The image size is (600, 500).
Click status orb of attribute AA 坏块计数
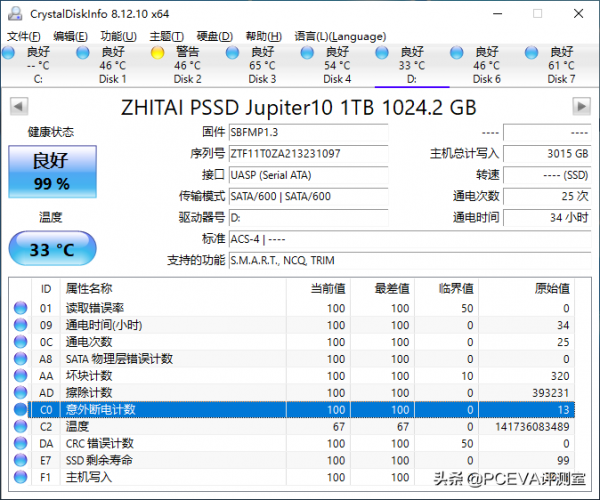(20, 375)
